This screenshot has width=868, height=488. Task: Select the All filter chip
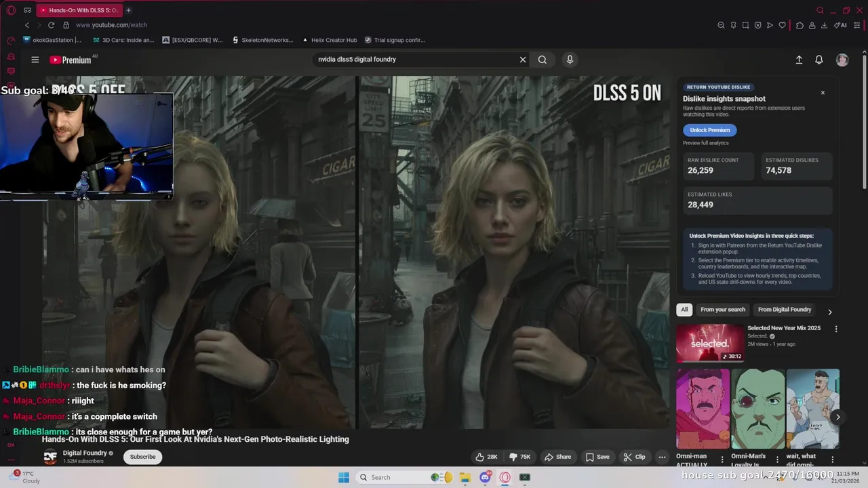684,310
